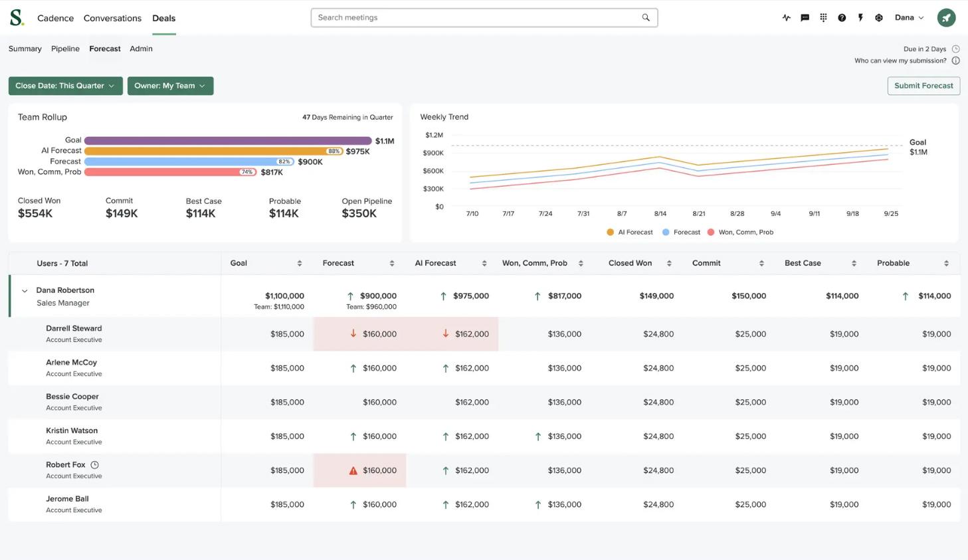968x560 pixels.
Task: Click red down arrow in Darrell Steward AI Forecast
Action: coord(446,333)
